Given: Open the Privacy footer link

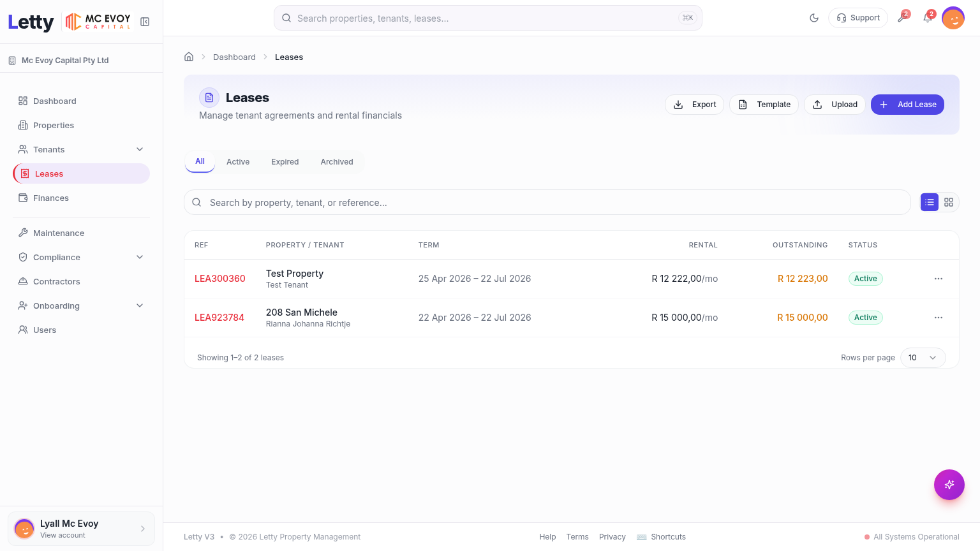Looking at the screenshot, I should click(x=612, y=537).
